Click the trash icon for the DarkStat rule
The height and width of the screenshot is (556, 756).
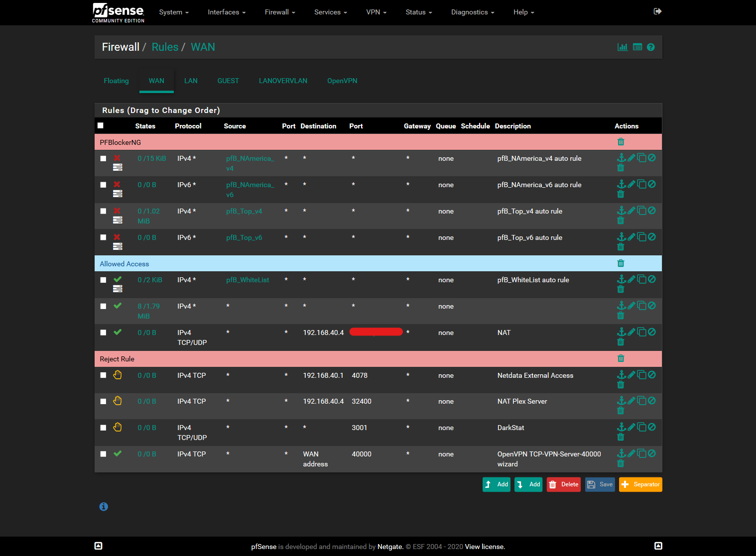coord(621,437)
